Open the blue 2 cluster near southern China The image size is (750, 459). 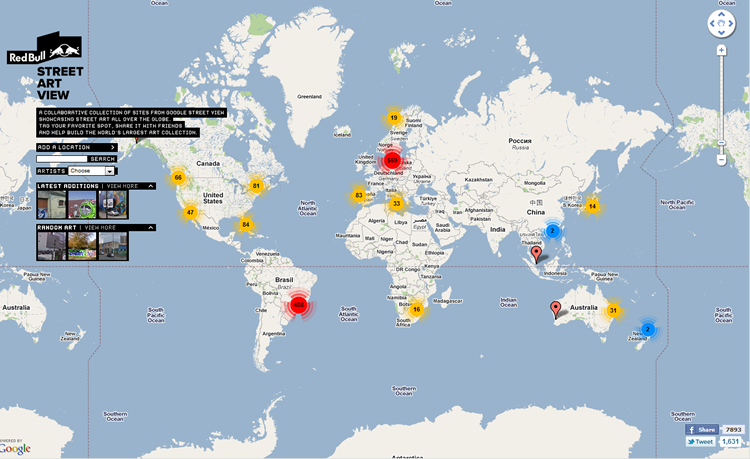[x=552, y=231]
